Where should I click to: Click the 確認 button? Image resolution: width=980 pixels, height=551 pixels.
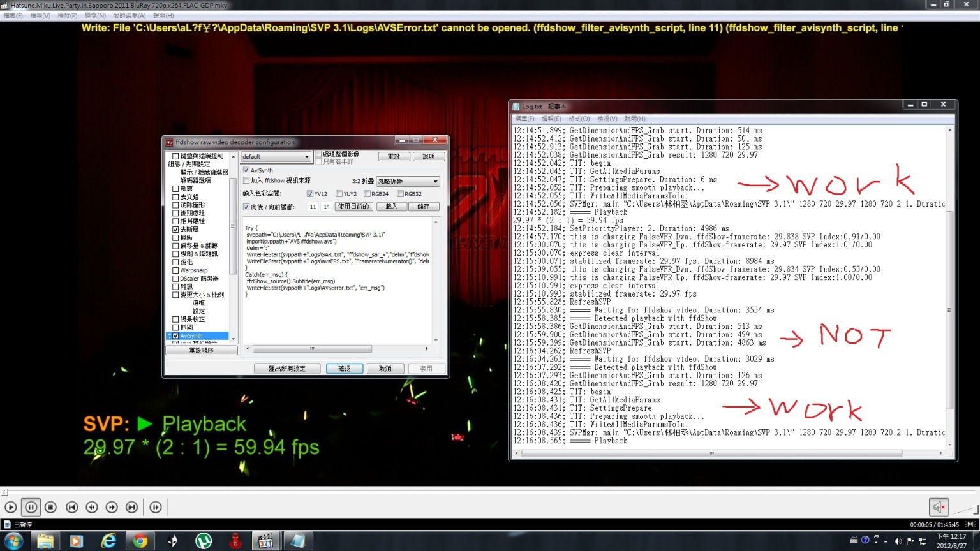click(345, 369)
